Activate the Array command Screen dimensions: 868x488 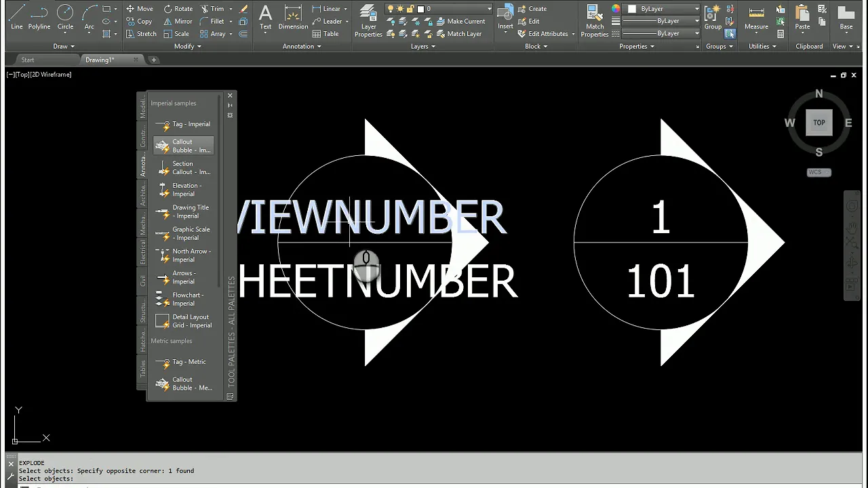213,34
